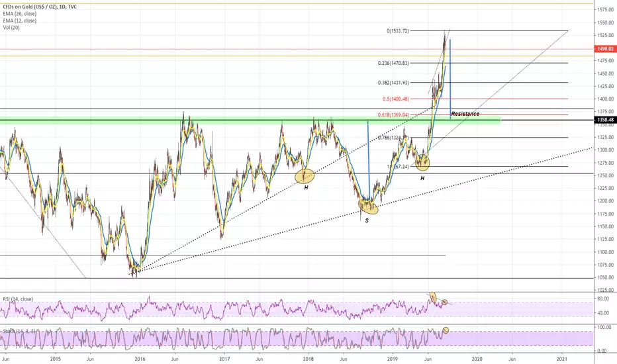Click the 1450.00 price axis label
Viewport: 617px width, 364px height.
(606, 73)
